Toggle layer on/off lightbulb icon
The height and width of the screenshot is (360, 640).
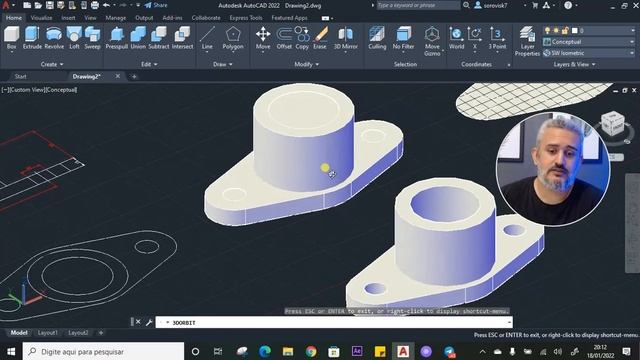coord(548,31)
